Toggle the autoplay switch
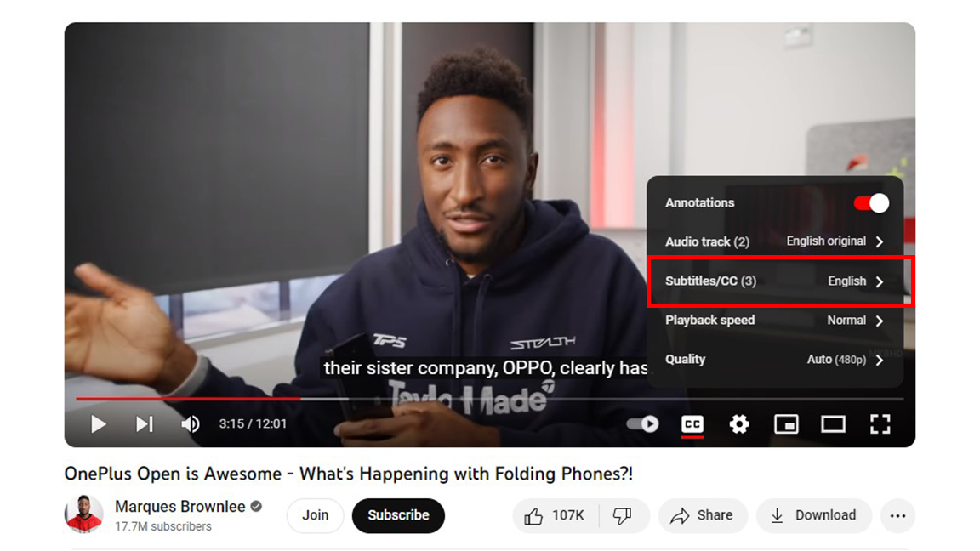Screen dimensions: 980x551 point(642,424)
